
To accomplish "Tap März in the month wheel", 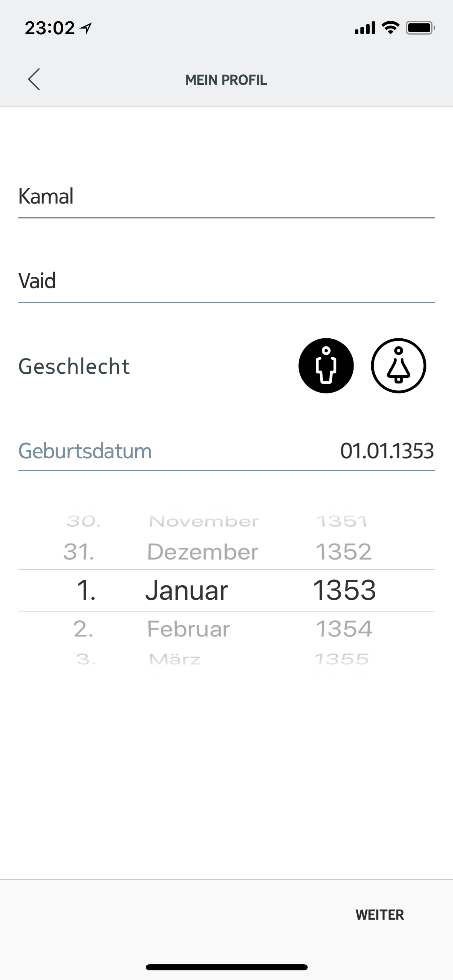I will tap(175, 659).
